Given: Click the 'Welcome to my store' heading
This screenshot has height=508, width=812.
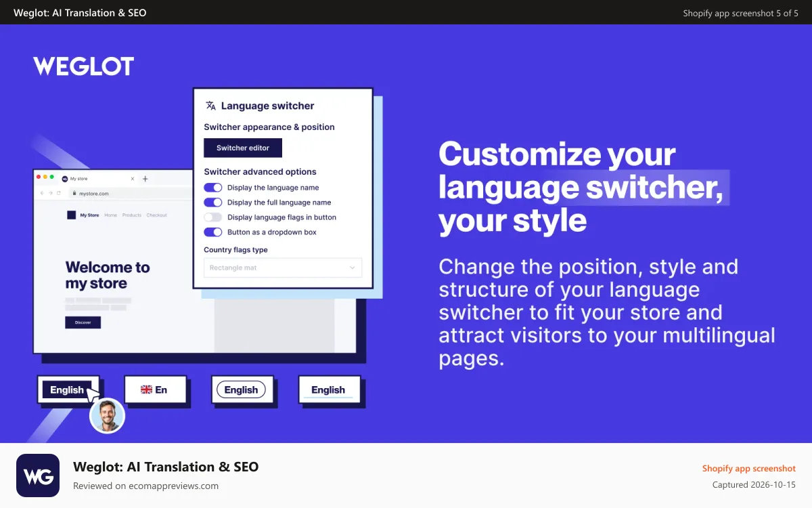Looking at the screenshot, I should [x=108, y=275].
